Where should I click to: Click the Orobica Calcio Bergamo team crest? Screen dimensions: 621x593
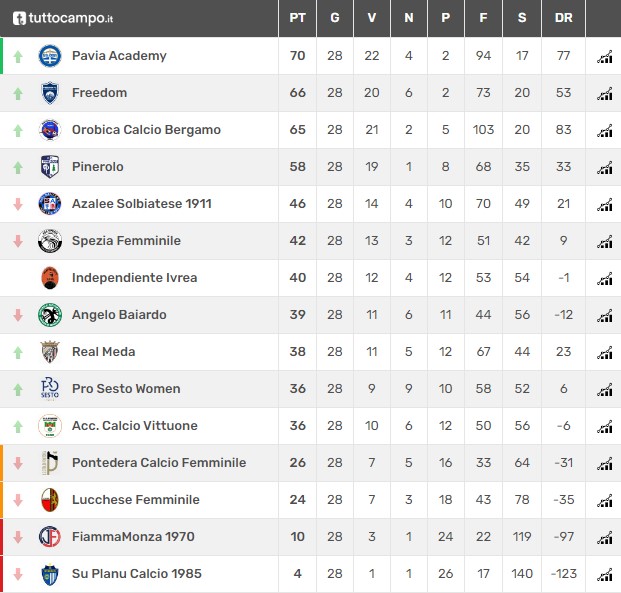(50, 130)
